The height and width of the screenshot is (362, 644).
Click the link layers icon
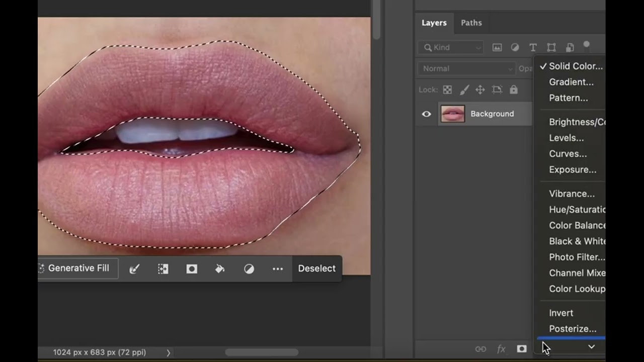(x=480, y=349)
